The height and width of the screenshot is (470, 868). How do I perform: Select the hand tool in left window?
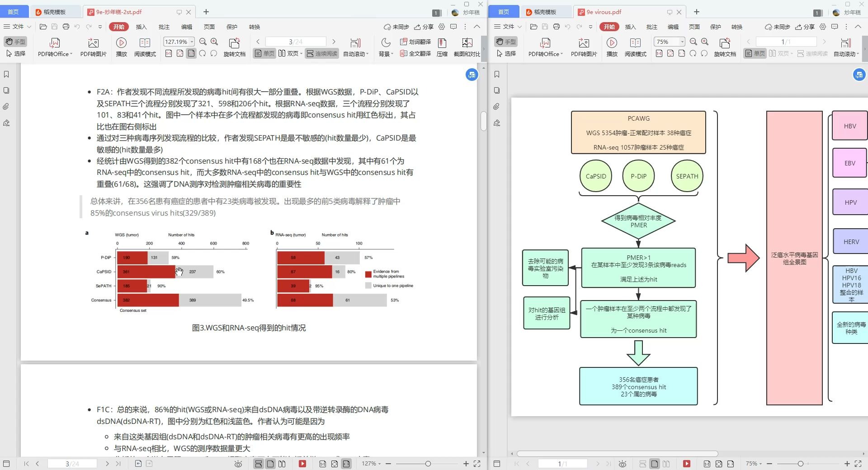[15, 42]
